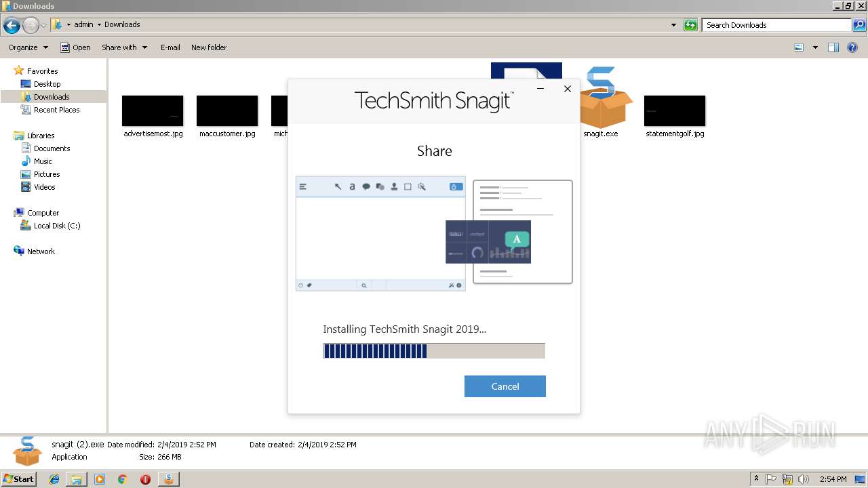Open the Opera taskbar icon
Viewport: 868px width, 488px height.
point(145,479)
